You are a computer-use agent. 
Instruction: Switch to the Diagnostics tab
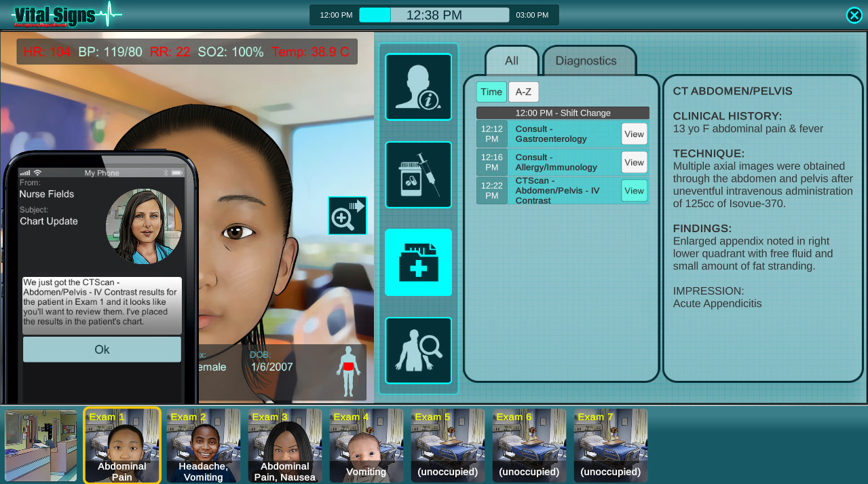pyautogui.click(x=586, y=61)
